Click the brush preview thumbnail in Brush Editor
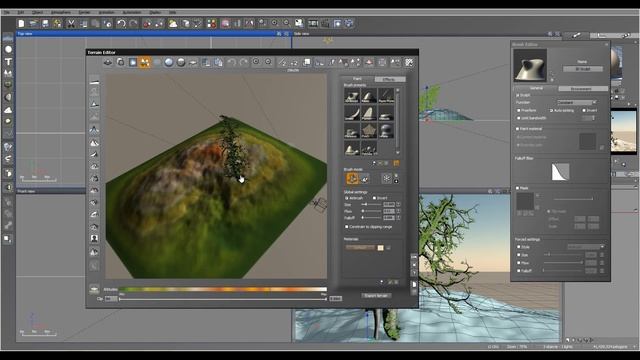 530,65
